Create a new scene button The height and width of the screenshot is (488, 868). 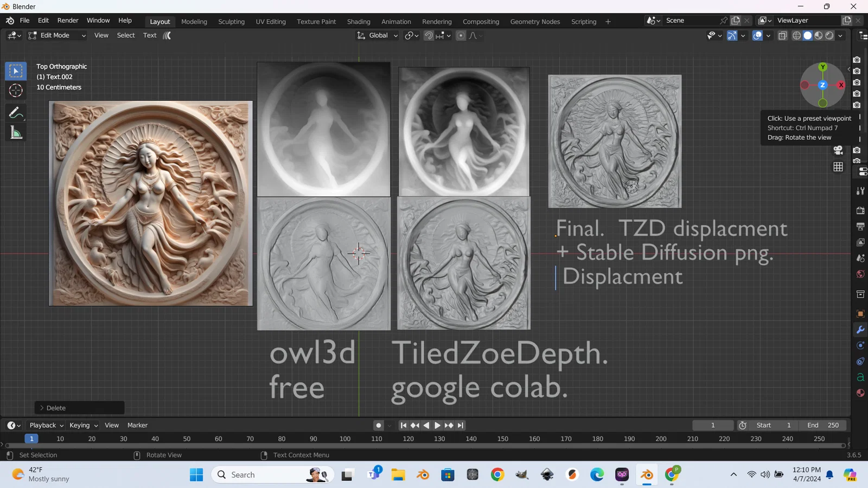(736, 21)
